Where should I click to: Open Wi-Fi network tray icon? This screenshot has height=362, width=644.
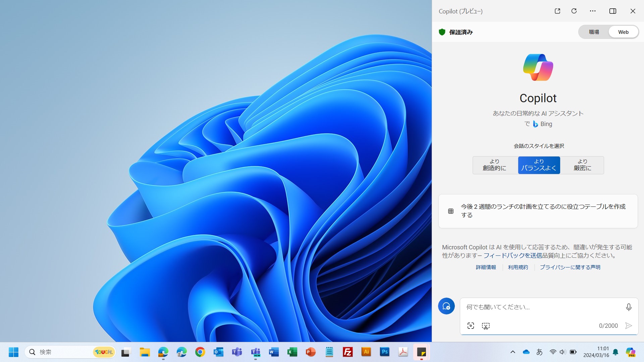pos(553,352)
